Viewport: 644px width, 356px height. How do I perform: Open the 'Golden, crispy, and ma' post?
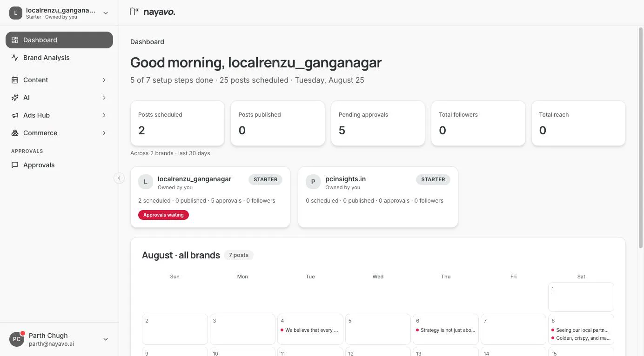(x=581, y=338)
